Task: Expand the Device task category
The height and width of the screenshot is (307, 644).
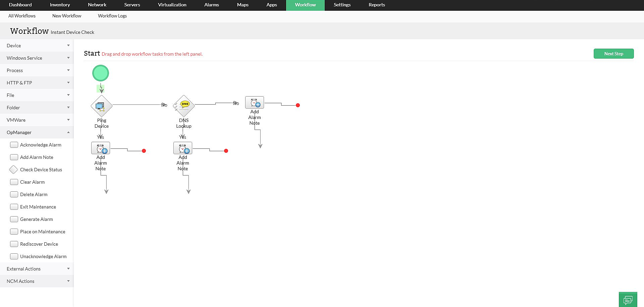Action: [37, 46]
